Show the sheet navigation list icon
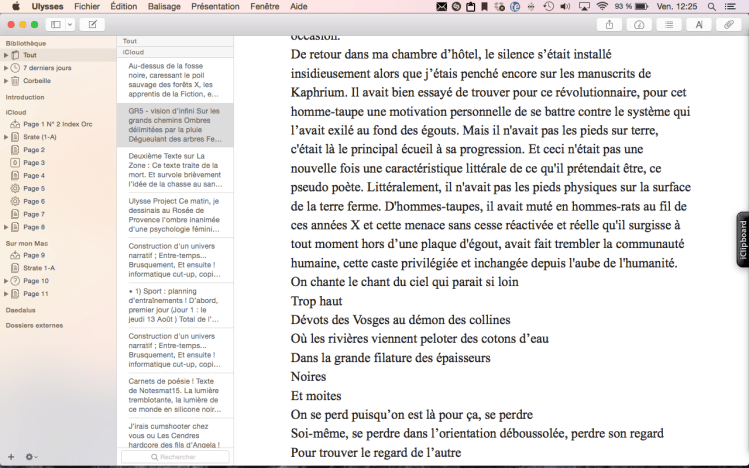 (669, 24)
